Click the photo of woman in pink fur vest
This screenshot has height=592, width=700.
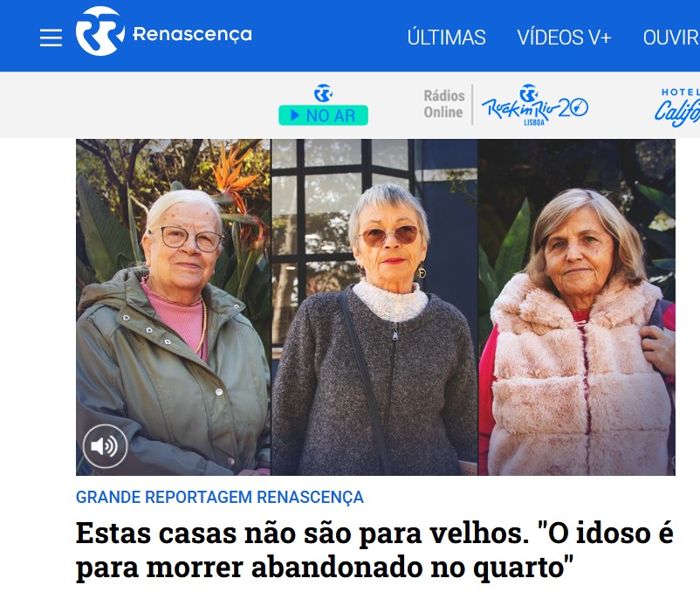point(577,307)
